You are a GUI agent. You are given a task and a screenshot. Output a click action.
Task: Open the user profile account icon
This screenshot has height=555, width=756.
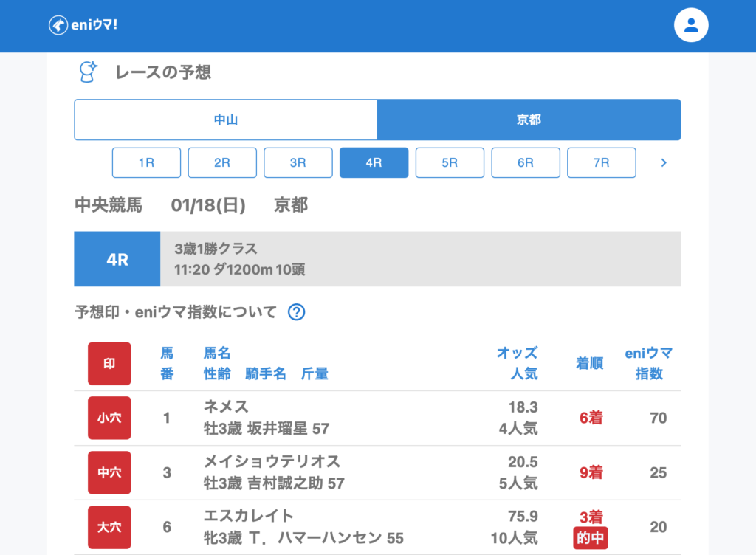click(x=691, y=26)
